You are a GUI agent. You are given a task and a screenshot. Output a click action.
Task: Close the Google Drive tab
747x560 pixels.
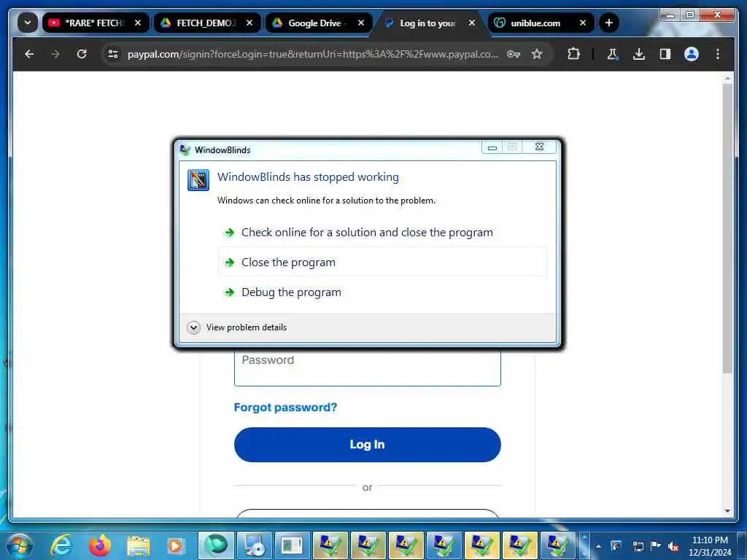click(361, 23)
